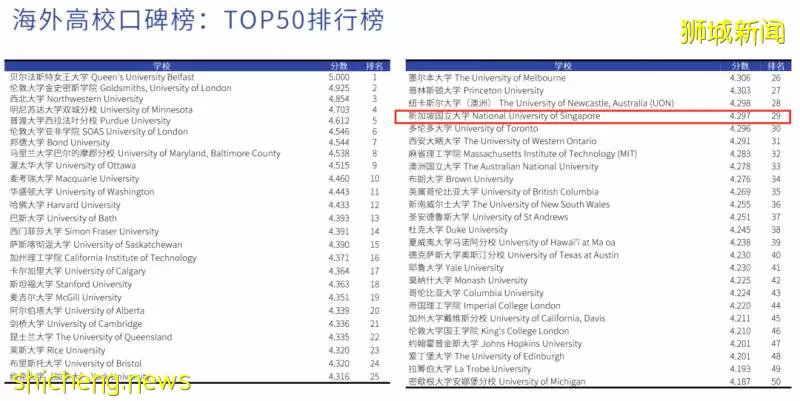Select Rice University row text
800x401 pixels.
[58, 351]
